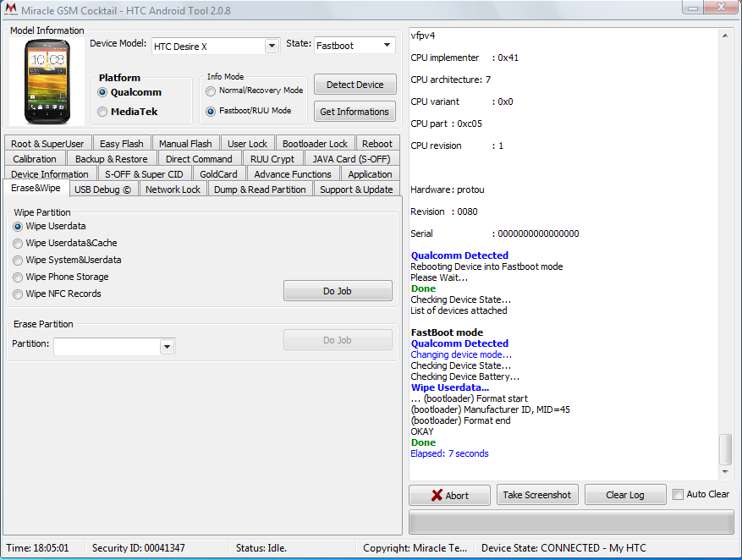This screenshot has height=560, width=742.
Task: Switch to the Direct Command tab
Action: [x=199, y=158]
